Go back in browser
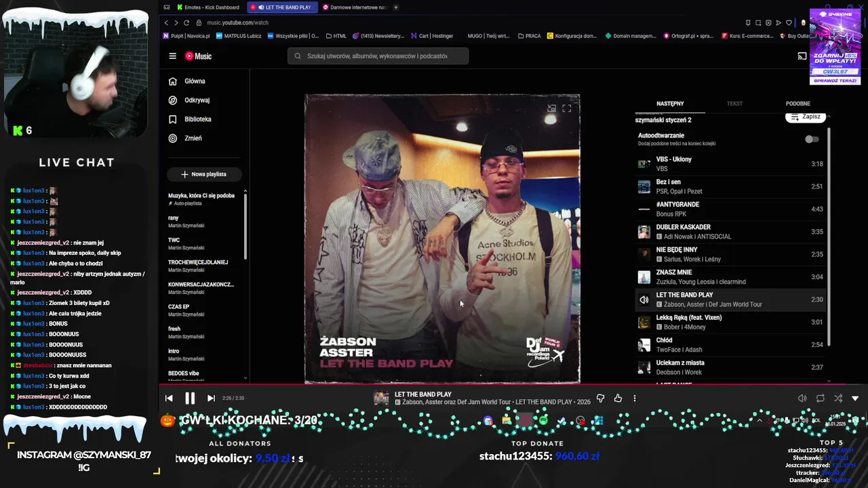 (166, 22)
